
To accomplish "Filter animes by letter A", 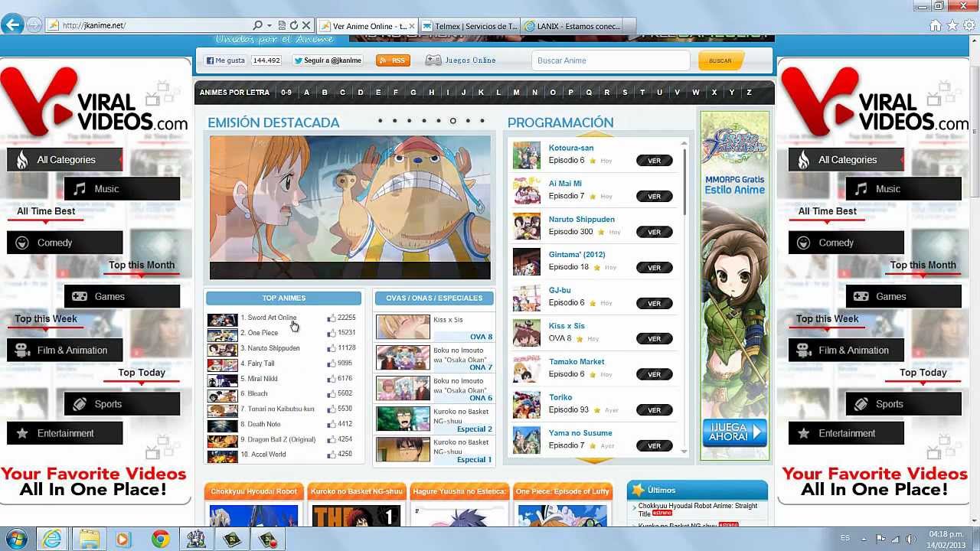I will (307, 93).
